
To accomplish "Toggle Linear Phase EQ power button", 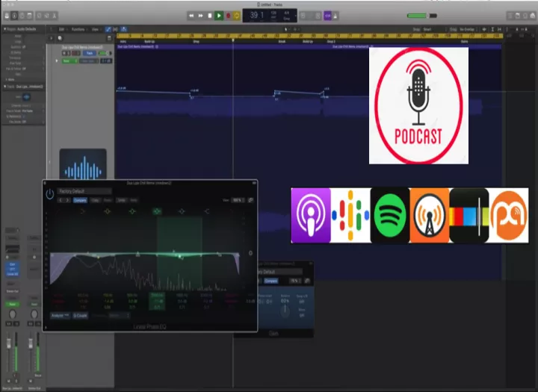I will point(50,194).
